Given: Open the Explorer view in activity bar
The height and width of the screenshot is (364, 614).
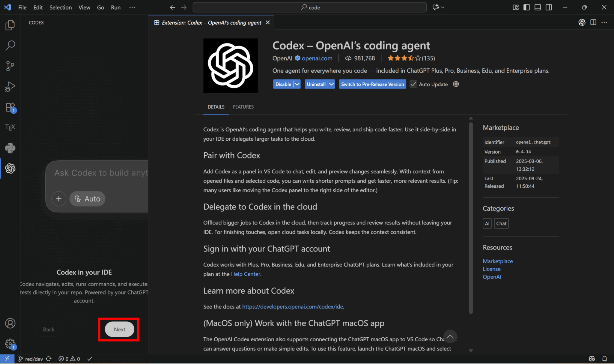Looking at the screenshot, I should (x=10, y=25).
